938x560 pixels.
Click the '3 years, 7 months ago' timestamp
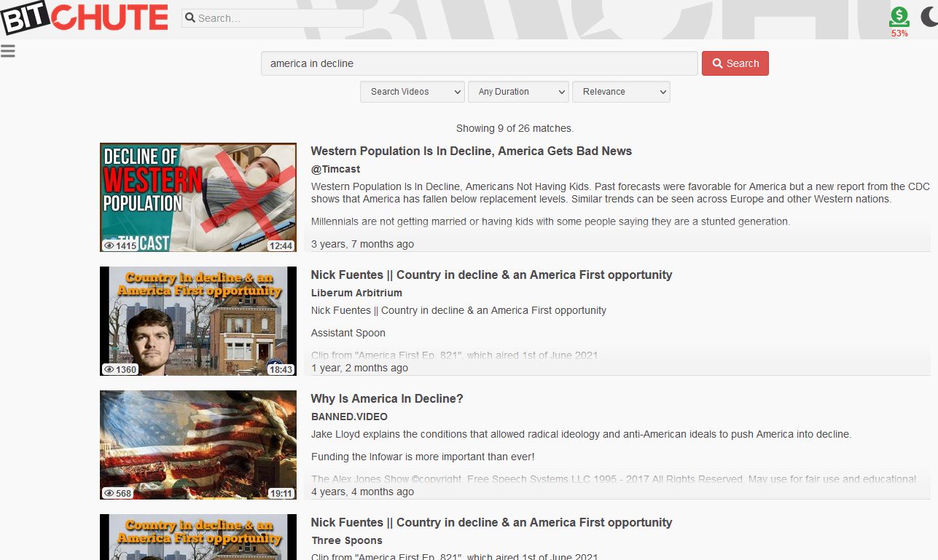point(362,244)
